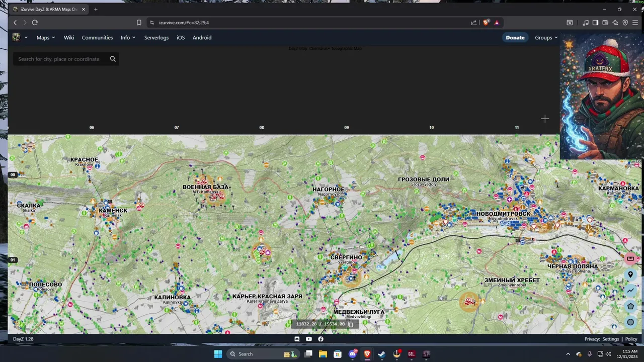Go back to previous page
The width and height of the screenshot is (644, 362).
pyautogui.click(x=15, y=23)
